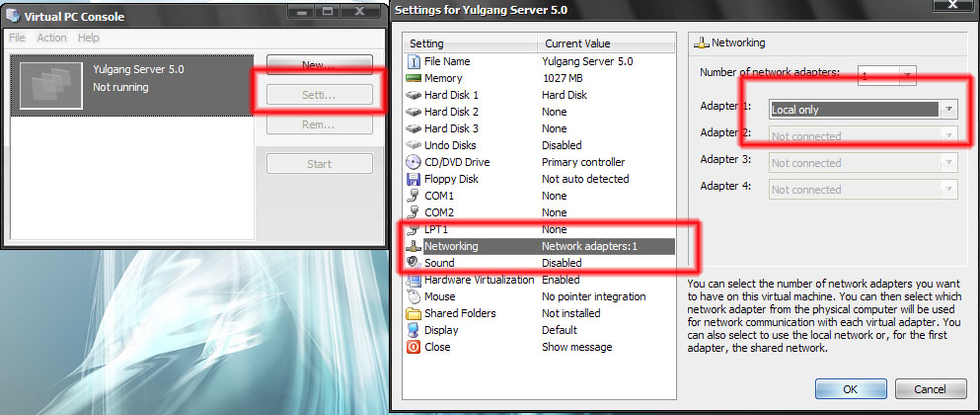Select the Sound setting row
The height and width of the screenshot is (415, 980).
coord(540,263)
